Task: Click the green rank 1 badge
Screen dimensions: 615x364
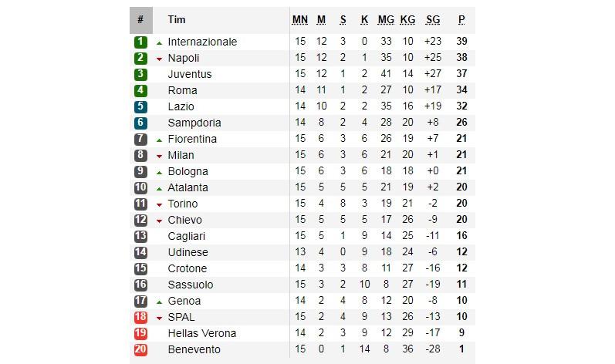Action: [140, 42]
